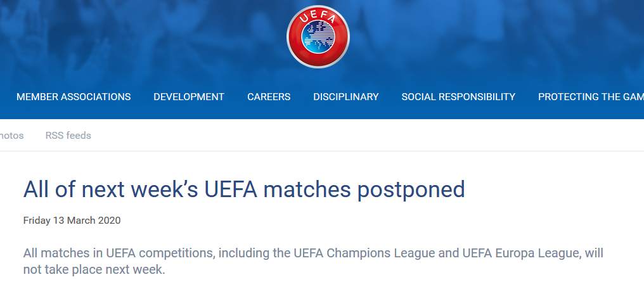
Task: Open the Member Associations menu
Action: (74, 97)
